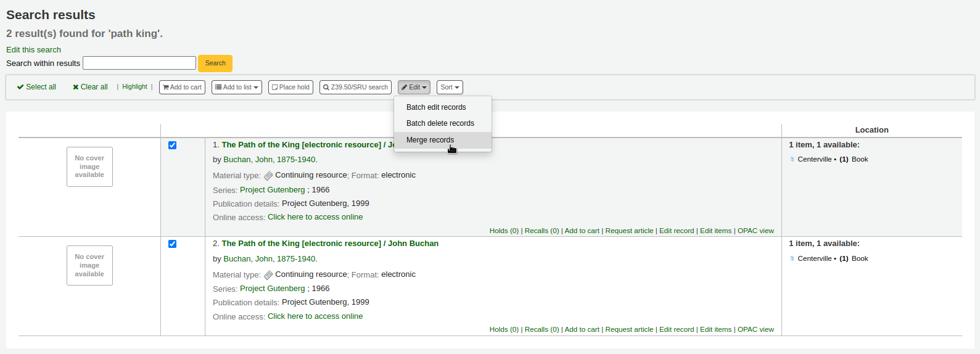Screen dimensions: 980x354
Task: Uncheck the first result checkbox
Action: (x=173, y=146)
